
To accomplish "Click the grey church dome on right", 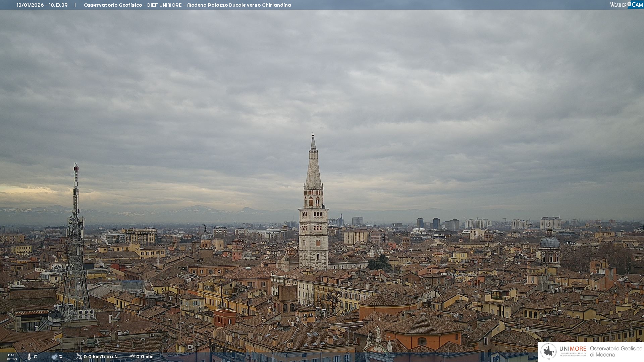I will tap(549, 242).
